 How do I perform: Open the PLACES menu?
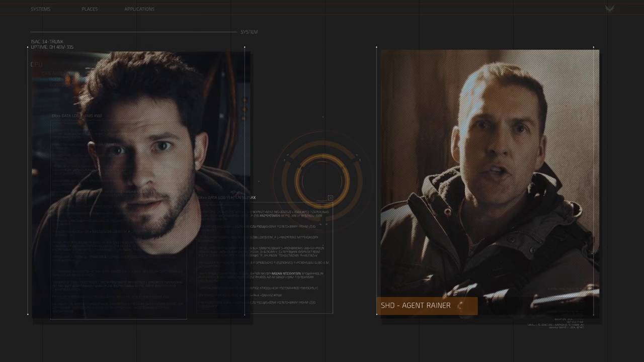click(90, 9)
